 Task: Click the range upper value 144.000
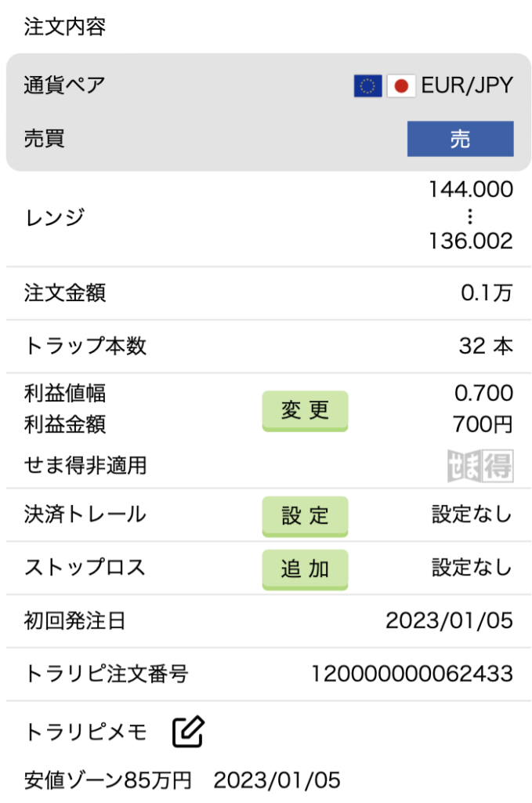471,190
